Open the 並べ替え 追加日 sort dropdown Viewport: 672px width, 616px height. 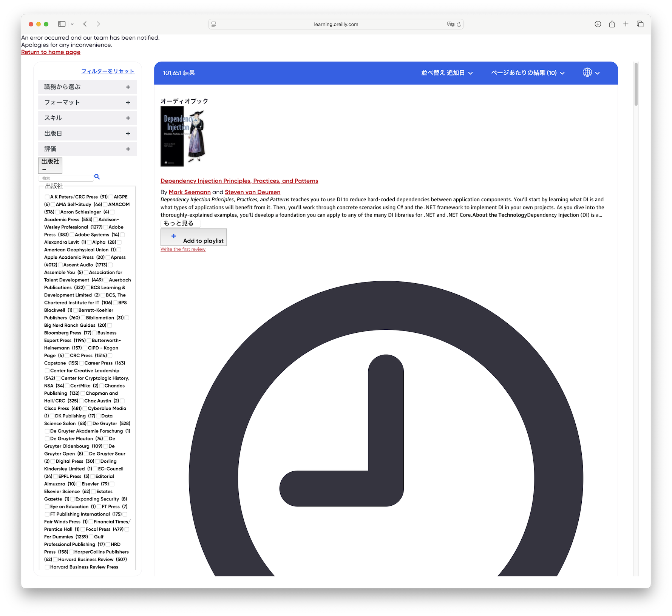click(x=447, y=73)
